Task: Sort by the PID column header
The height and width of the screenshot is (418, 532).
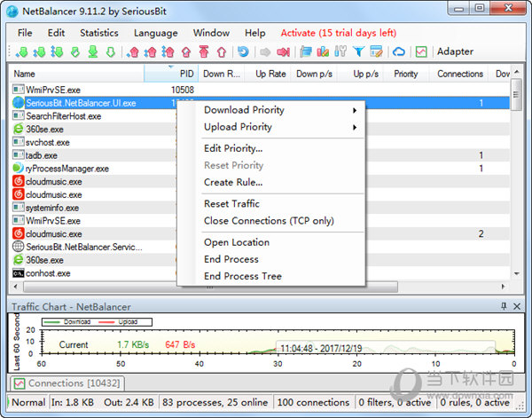Action: coord(171,74)
